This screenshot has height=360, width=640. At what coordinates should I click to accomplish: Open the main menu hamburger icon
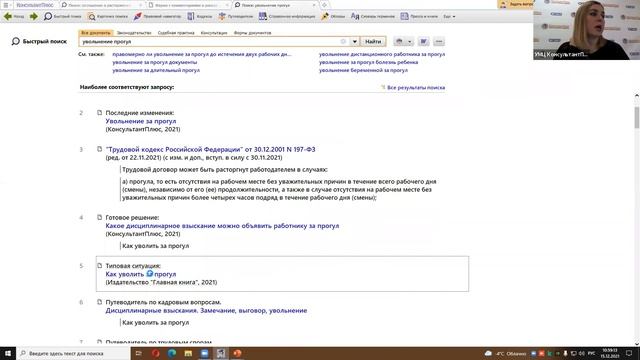[6, 5]
